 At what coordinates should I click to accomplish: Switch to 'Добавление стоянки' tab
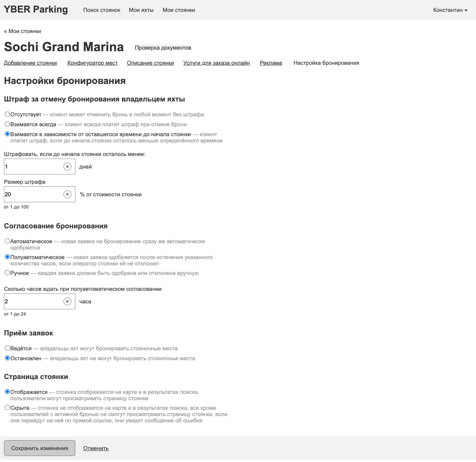click(30, 63)
